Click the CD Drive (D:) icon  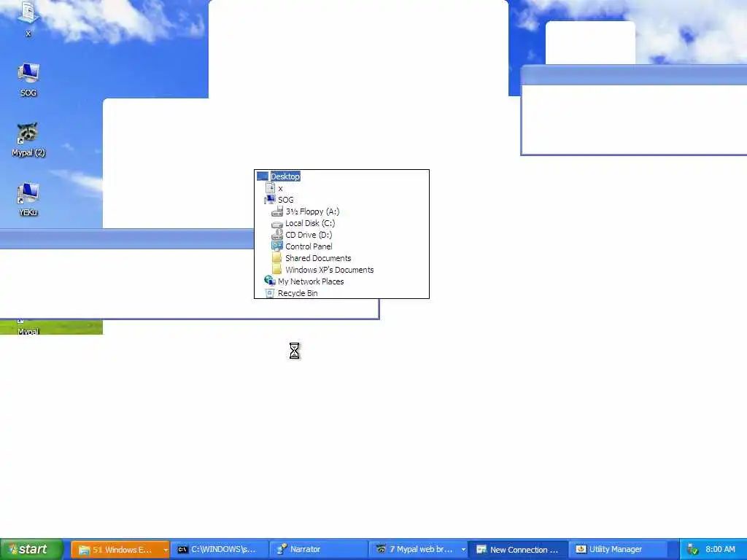point(277,235)
